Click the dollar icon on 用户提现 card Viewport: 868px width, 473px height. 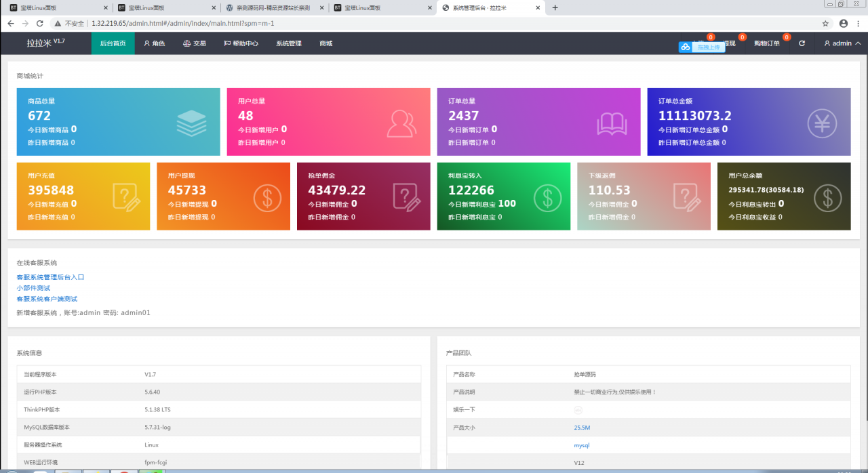pos(267,197)
